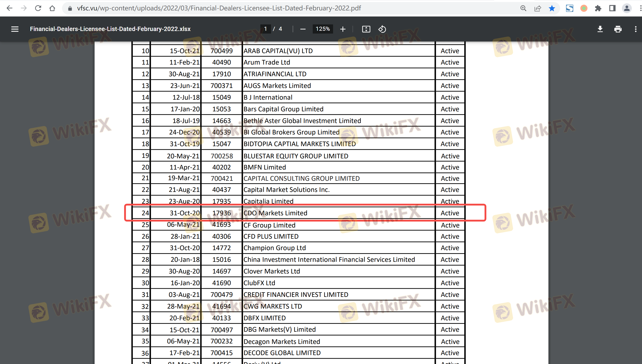Click the bookmark star icon
Image resolution: width=642 pixels, height=364 pixels.
552,8
